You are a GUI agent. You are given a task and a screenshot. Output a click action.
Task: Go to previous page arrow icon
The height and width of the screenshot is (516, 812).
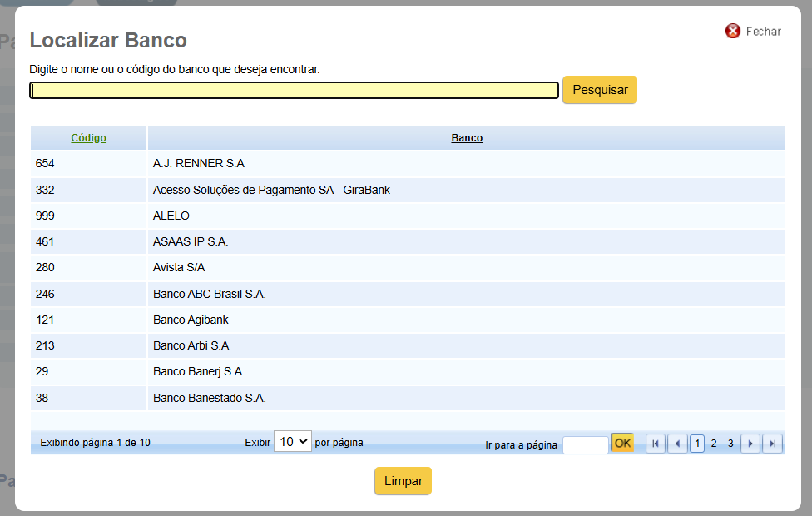[677, 444]
